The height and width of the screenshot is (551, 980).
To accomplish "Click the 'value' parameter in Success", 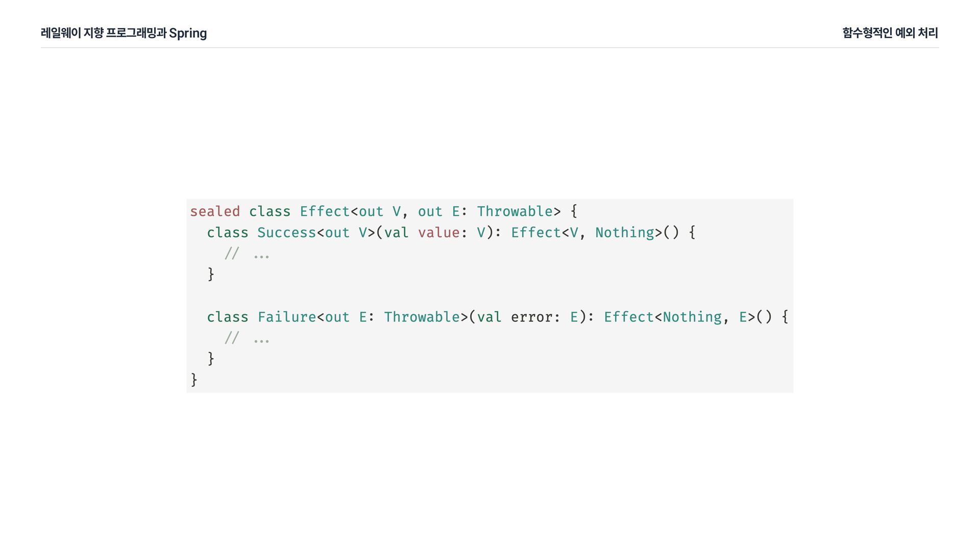I will (439, 233).
